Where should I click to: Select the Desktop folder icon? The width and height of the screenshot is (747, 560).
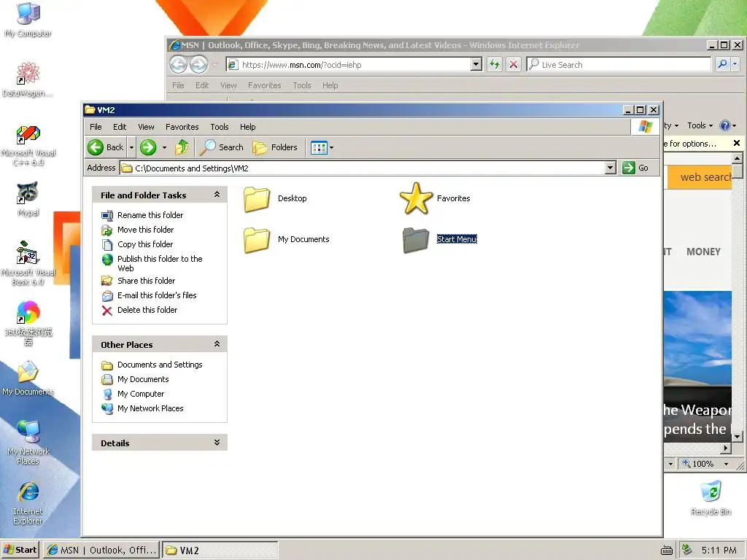(257, 199)
